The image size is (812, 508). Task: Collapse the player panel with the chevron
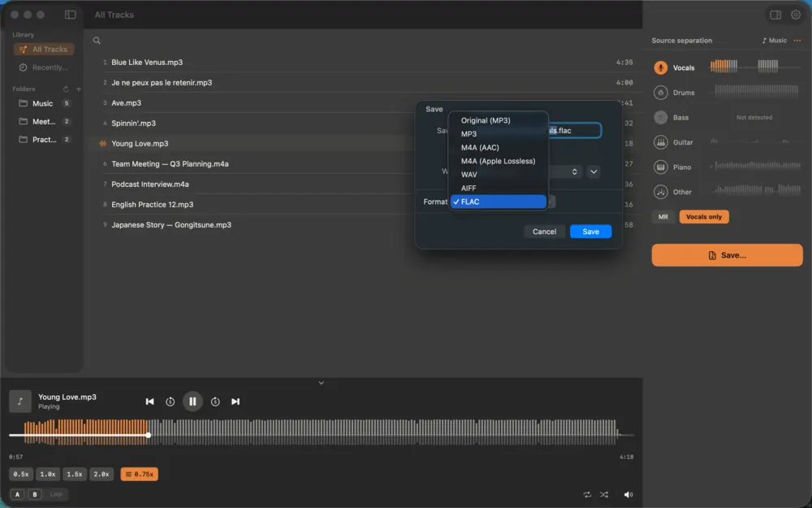[321, 383]
